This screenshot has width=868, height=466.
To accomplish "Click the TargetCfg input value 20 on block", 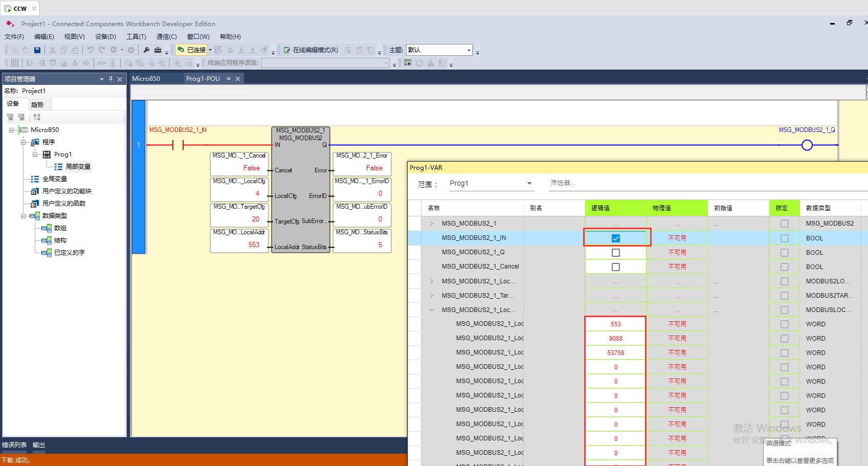I will (256, 219).
